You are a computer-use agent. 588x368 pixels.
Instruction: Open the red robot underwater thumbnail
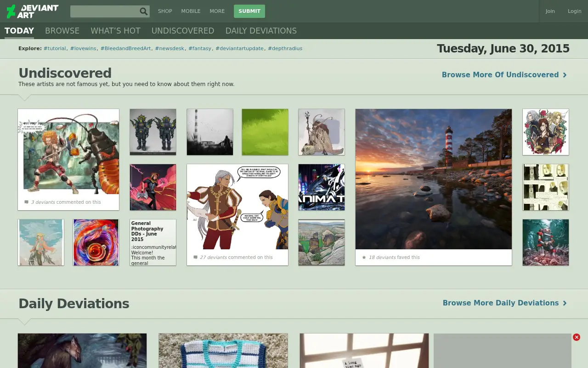[546, 242]
